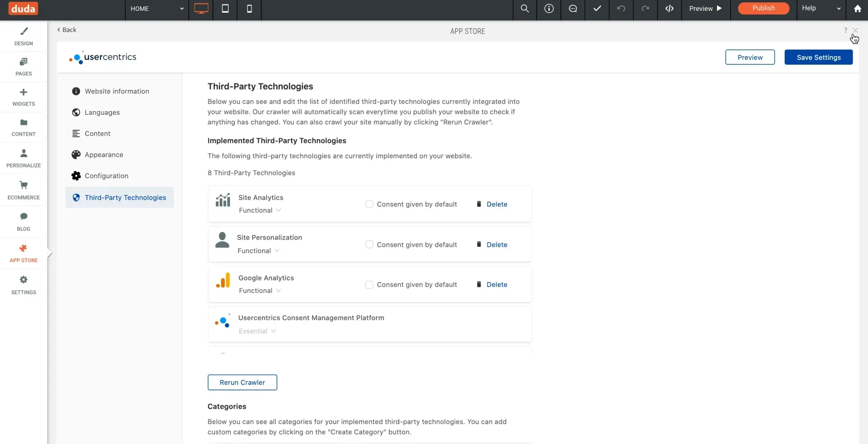Open Content section in Usercentrics menu
Screen dimensions: 868x444
click(x=119, y=134)
